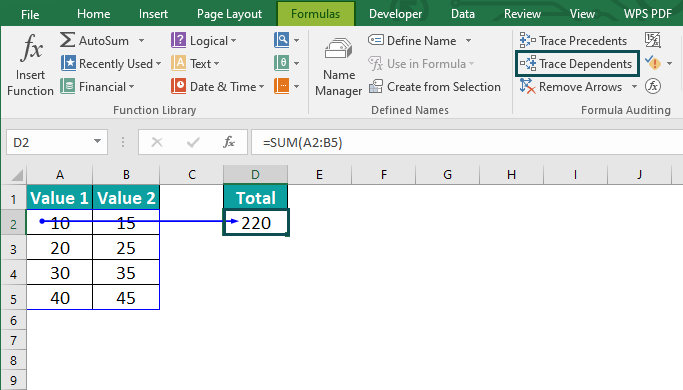Click the formula bar cancel X icon
The height and width of the screenshot is (390, 683).
click(x=157, y=142)
